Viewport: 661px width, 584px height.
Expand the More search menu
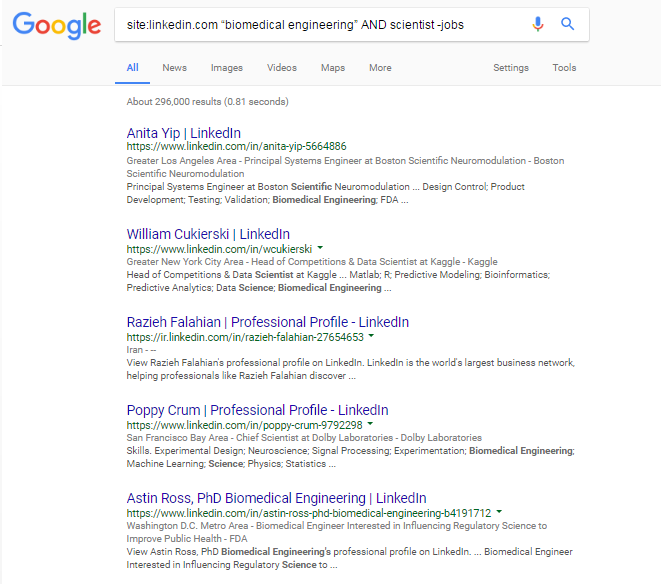click(380, 68)
